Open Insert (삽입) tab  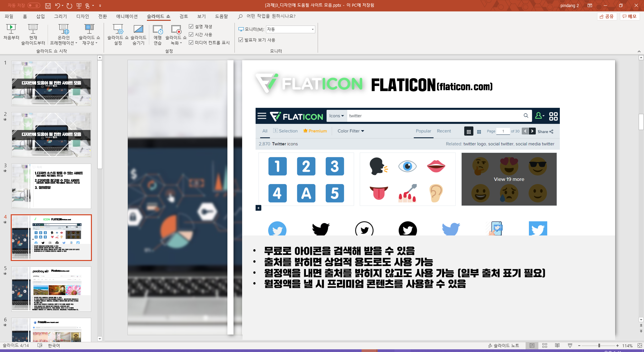click(41, 16)
